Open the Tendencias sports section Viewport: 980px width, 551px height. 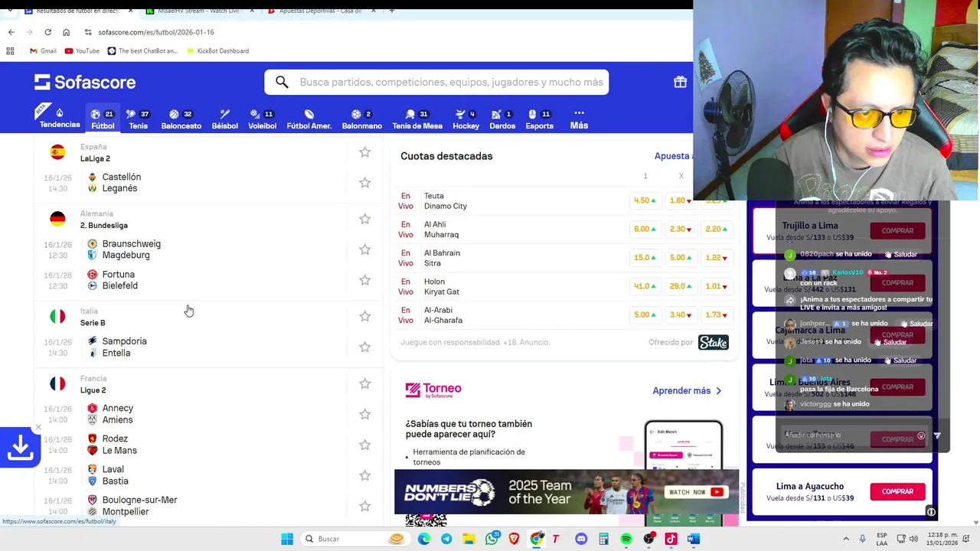coord(59,118)
